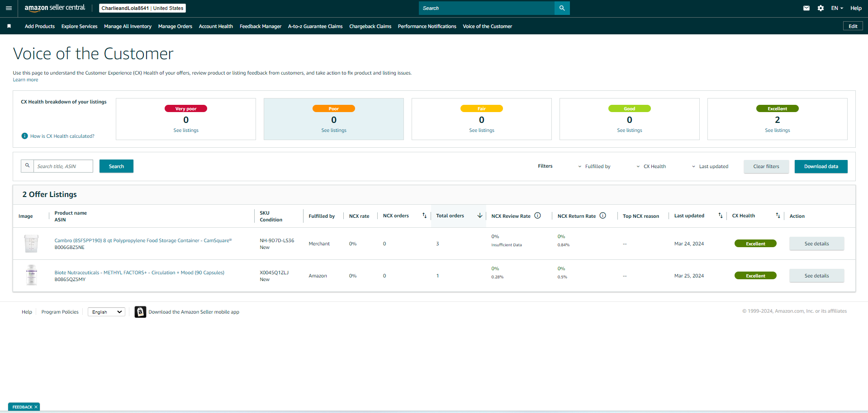868x413 pixels.
Task: Open Performance Notifications
Action: (427, 26)
